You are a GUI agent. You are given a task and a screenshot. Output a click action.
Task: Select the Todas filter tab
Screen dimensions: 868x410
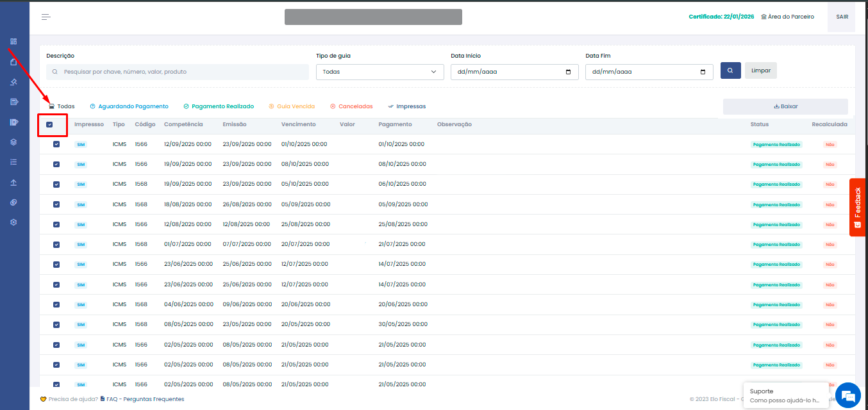coord(62,106)
